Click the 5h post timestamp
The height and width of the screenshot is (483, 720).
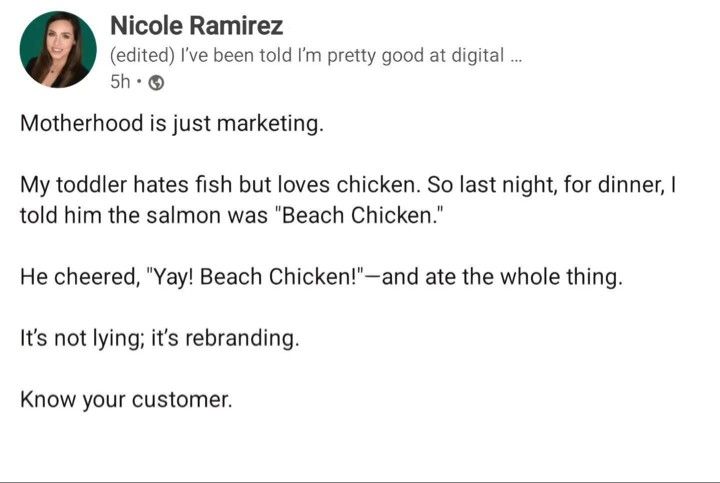(120, 82)
